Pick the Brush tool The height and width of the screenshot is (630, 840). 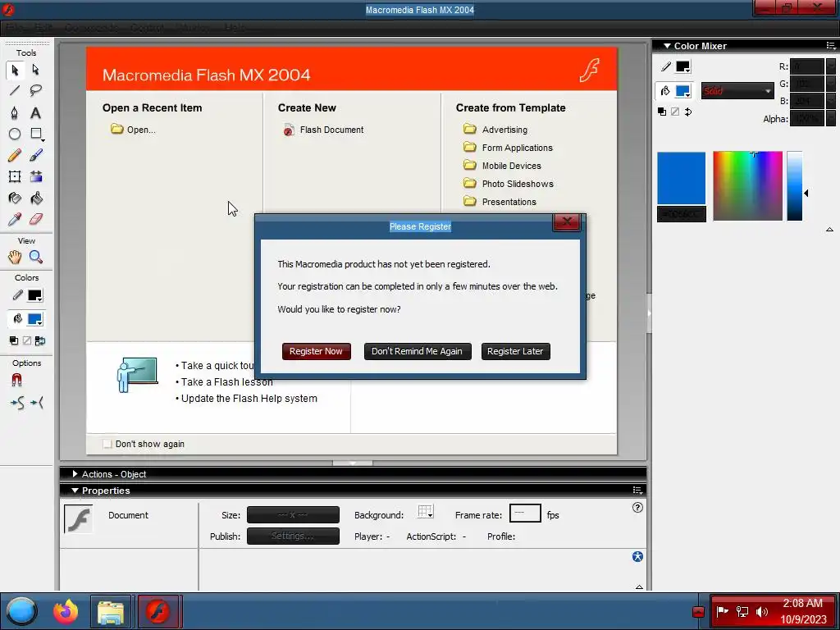pyautogui.click(x=36, y=155)
